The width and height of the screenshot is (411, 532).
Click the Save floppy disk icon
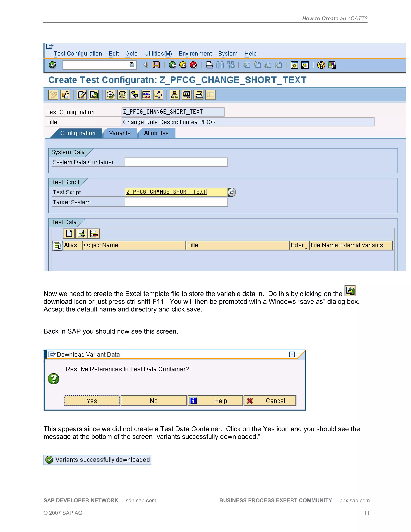tap(156, 65)
